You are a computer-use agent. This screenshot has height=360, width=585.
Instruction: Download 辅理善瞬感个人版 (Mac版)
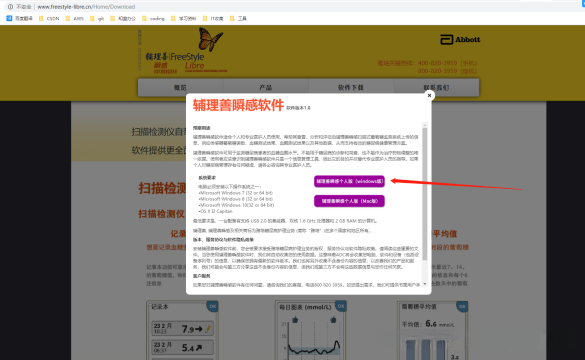pyautogui.click(x=349, y=201)
